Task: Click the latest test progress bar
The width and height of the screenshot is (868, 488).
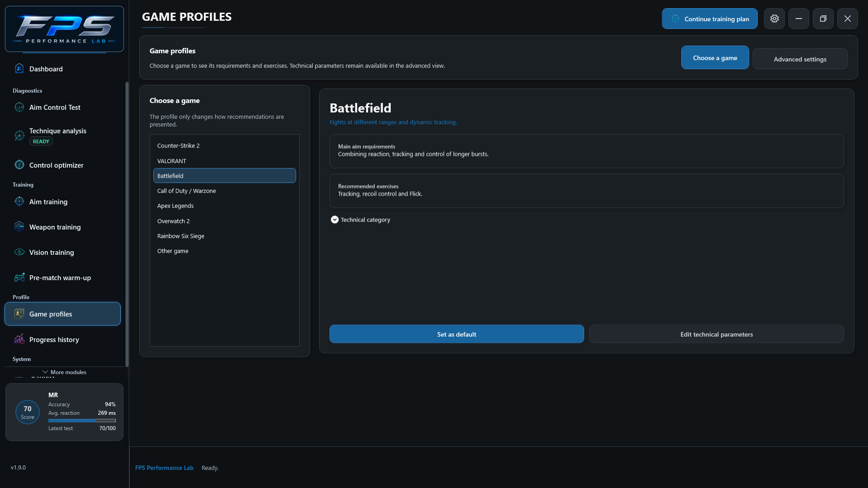Action: (82, 420)
